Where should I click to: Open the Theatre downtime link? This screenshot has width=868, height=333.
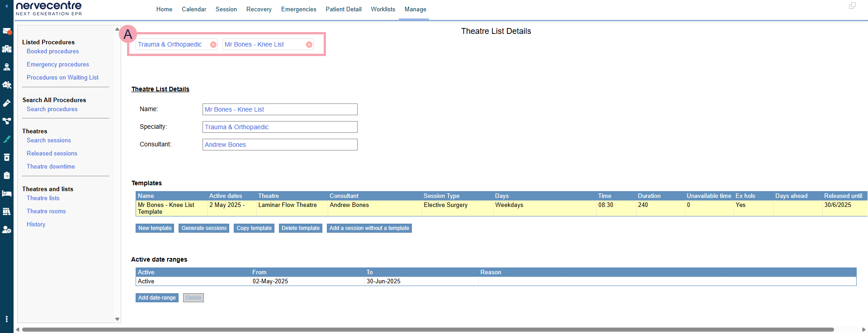coord(51,167)
